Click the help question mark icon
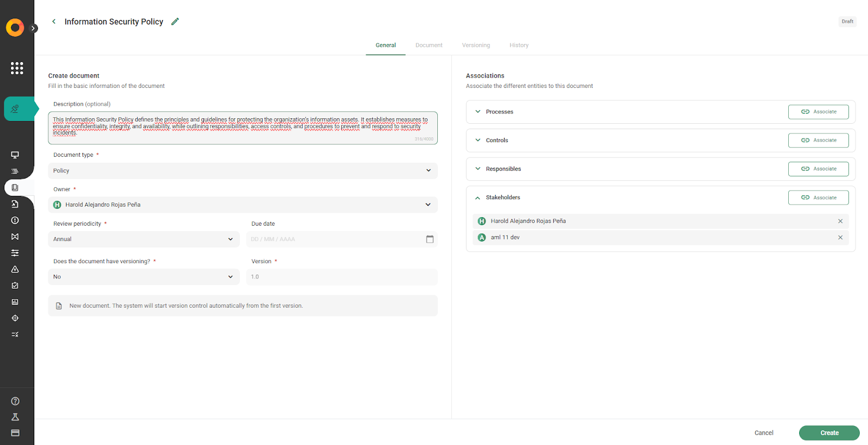This screenshot has height=445, width=868. coord(15,401)
